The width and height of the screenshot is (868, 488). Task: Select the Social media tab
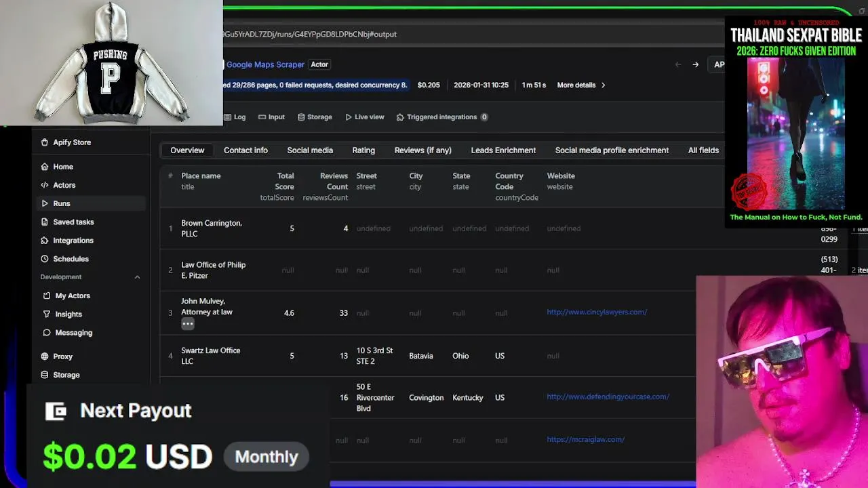pyautogui.click(x=310, y=150)
